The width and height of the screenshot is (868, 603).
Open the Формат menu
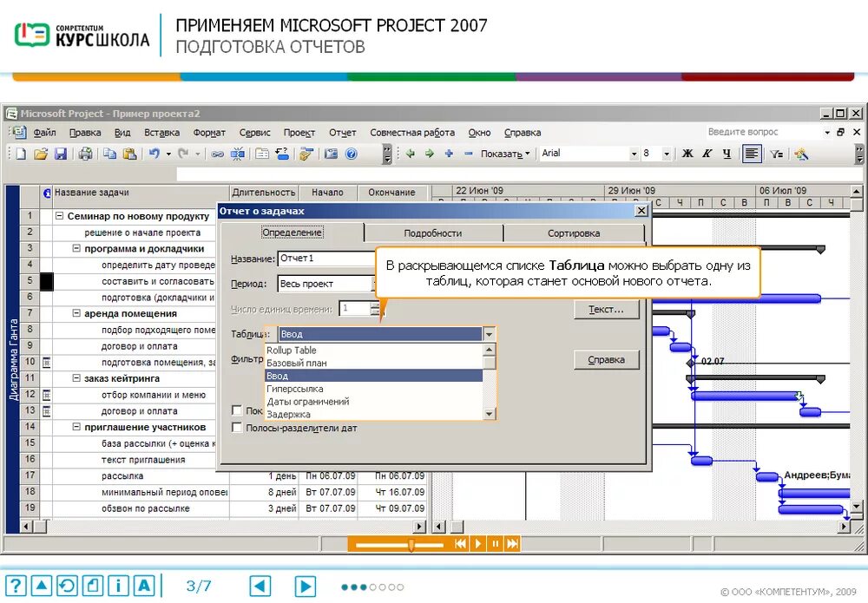tap(209, 133)
